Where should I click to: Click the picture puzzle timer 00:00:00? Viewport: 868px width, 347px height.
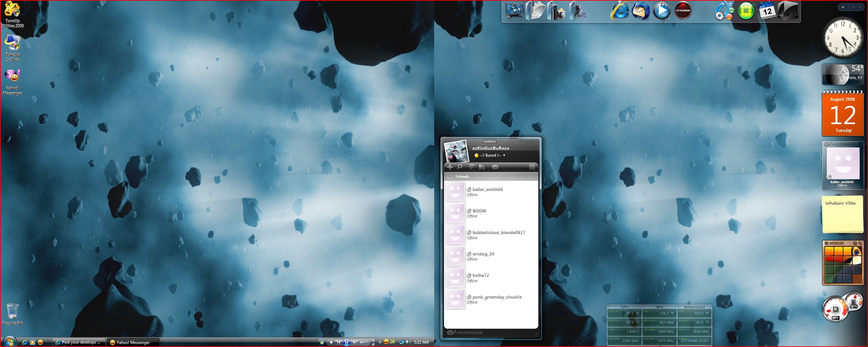(x=836, y=243)
